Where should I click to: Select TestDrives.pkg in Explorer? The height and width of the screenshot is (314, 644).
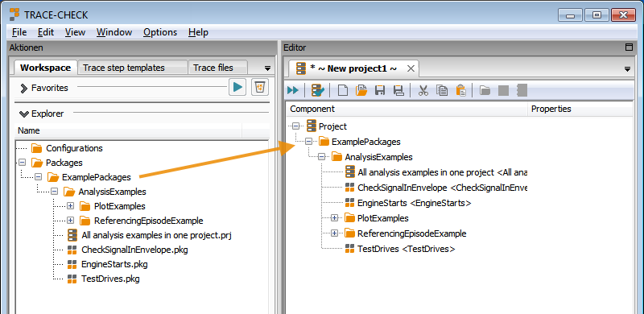pyautogui.click(x=110, y=279)
